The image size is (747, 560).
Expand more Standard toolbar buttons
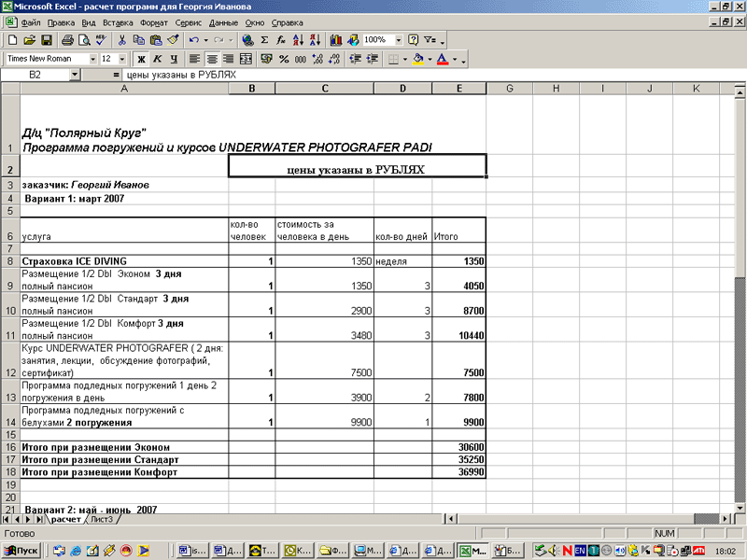pyautogui.click(x=443, y=42)
